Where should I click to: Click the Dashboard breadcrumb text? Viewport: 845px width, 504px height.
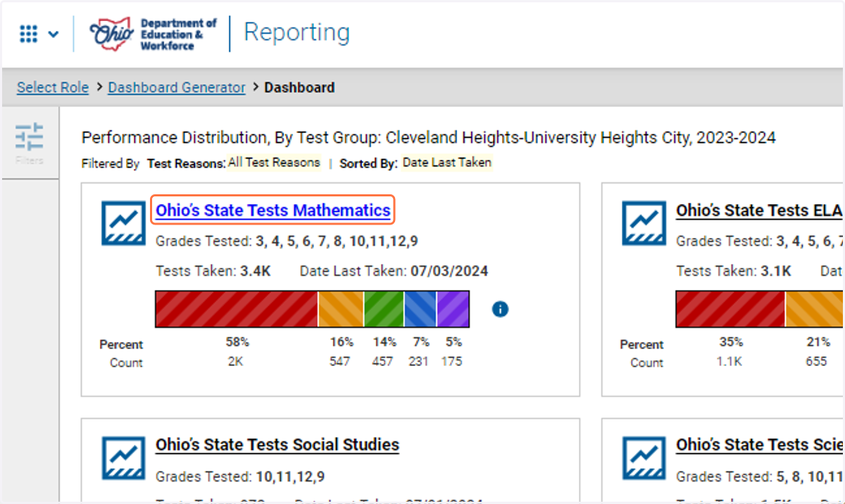pos(299,87)
